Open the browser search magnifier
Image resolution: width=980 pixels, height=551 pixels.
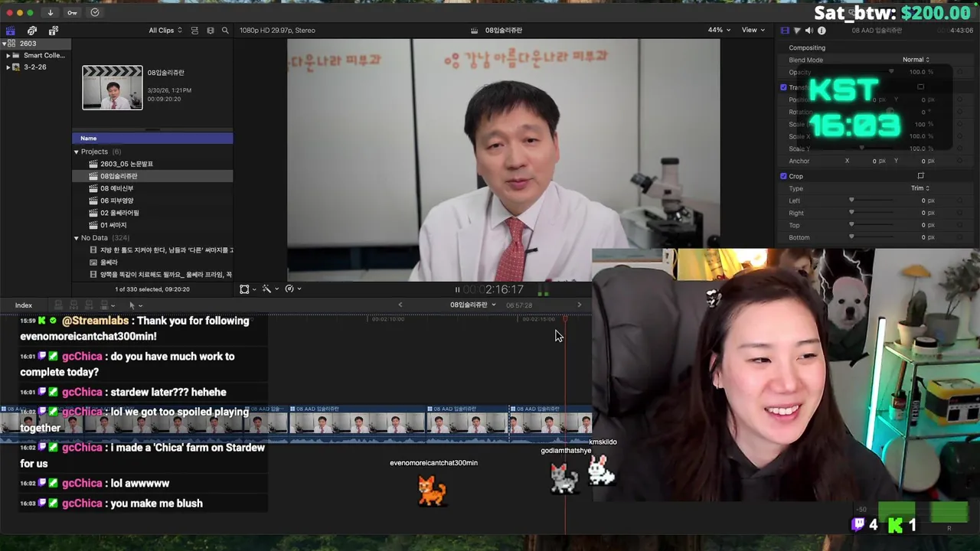225,31
